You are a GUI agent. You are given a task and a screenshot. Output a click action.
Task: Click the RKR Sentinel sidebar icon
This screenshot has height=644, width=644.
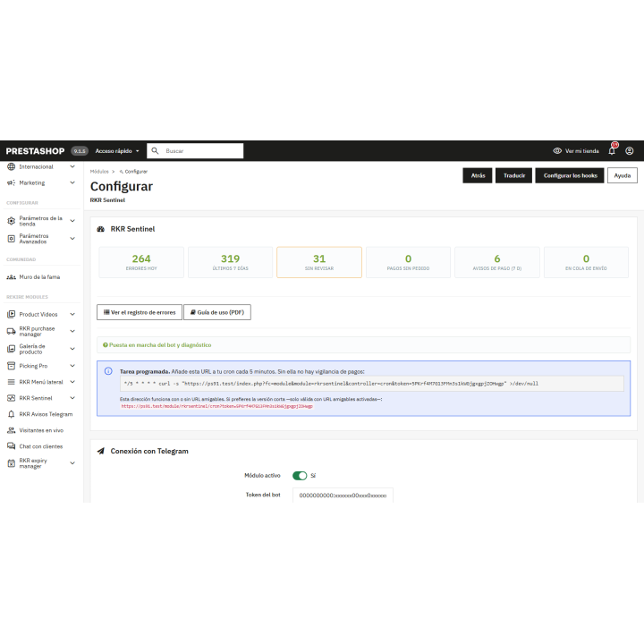pos(11,398)
